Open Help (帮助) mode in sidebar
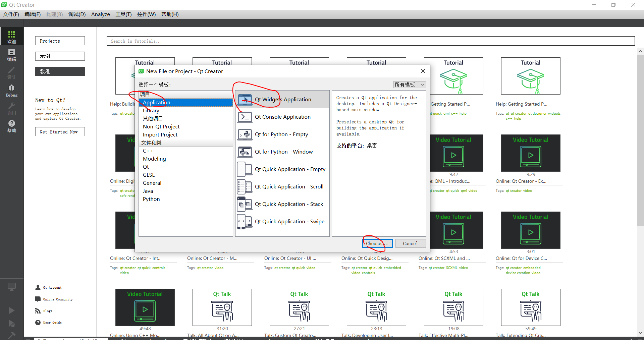 tap(12, 126)
